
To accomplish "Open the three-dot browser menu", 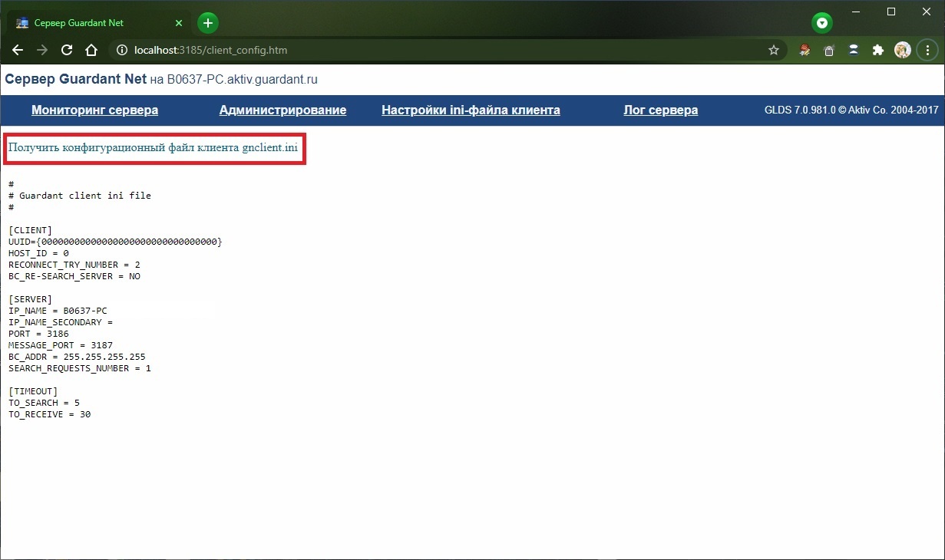I will (x=927, y=51).
